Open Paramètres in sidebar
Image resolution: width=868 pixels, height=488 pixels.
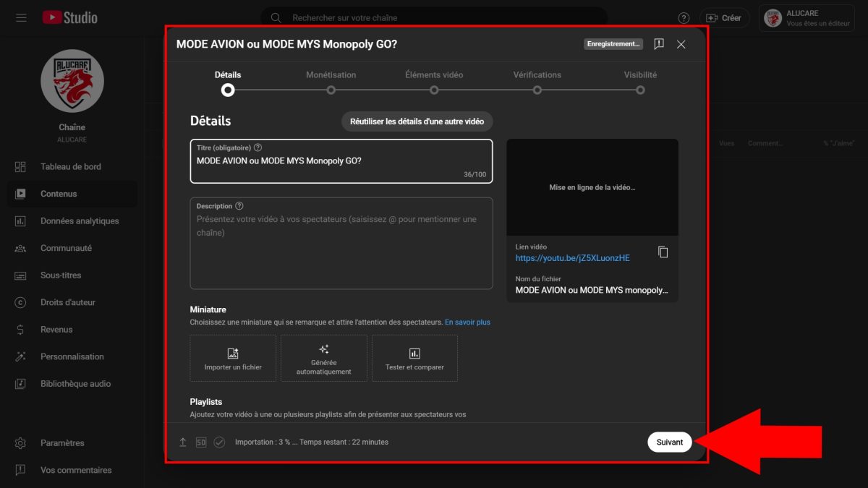[x=62, y=442]
